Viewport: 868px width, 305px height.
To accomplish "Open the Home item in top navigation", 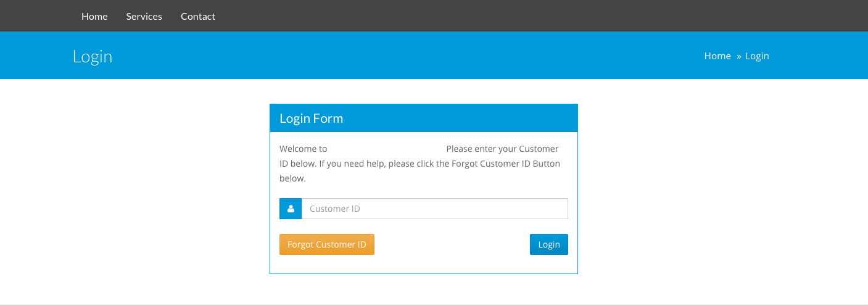I will click(x=94, y=16).
